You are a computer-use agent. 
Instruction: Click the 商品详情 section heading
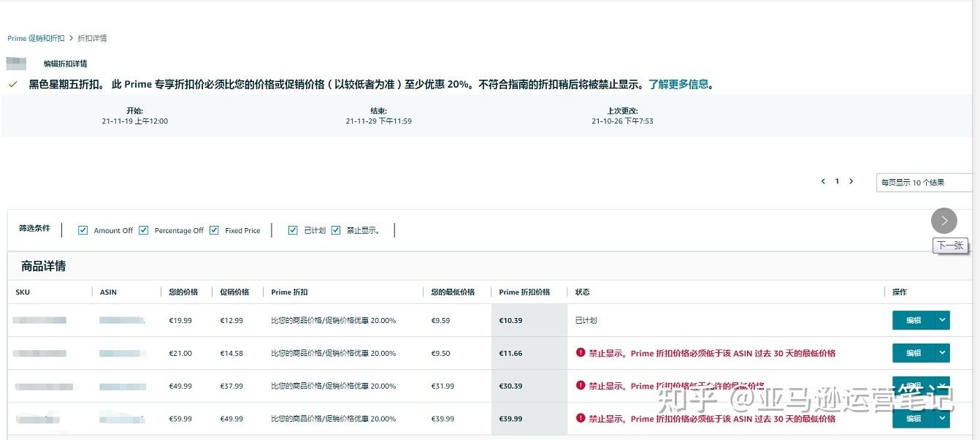click(x=43, y=266)
